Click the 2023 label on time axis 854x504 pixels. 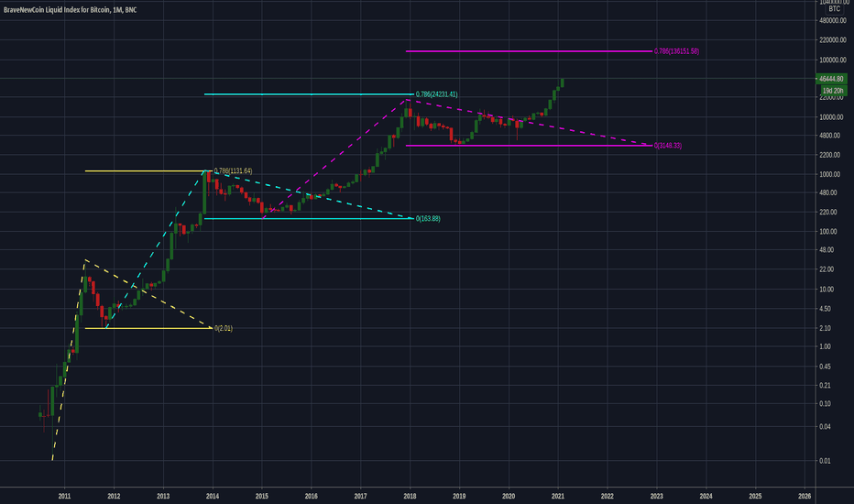pyautogui.click(x=657, y=496)
